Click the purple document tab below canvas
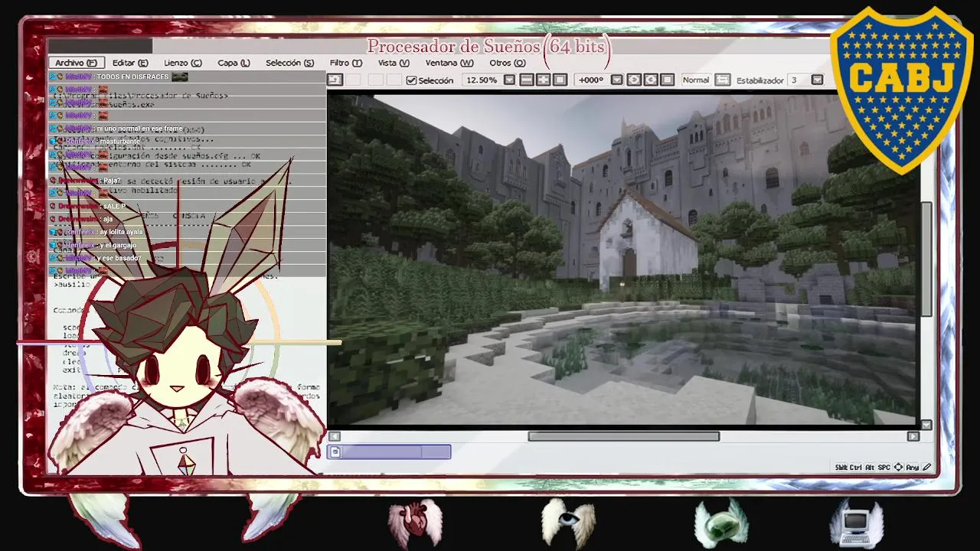980x551 pixels. (389, 452)
